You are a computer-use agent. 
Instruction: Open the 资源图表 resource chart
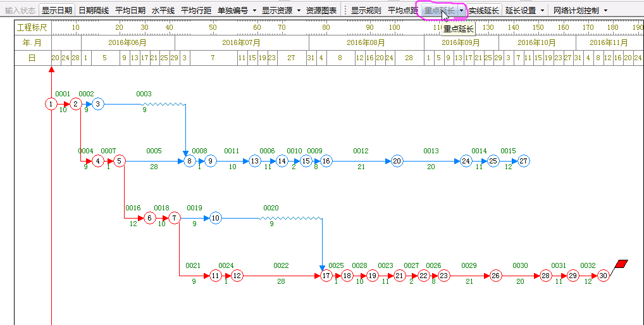(321, 10)
